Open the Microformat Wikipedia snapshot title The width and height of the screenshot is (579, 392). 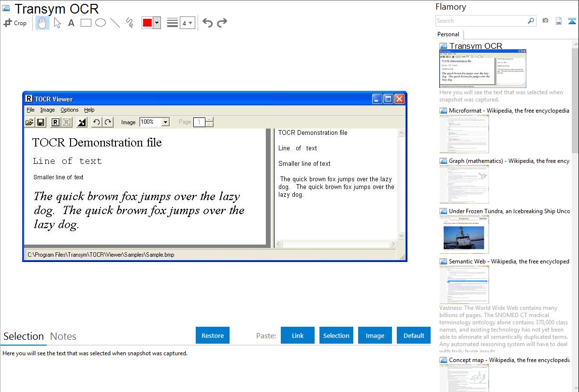tap(509, 111)
